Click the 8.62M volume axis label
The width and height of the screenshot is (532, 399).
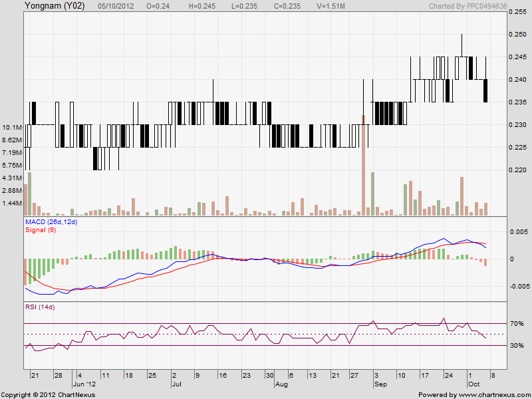click(12, 140)
